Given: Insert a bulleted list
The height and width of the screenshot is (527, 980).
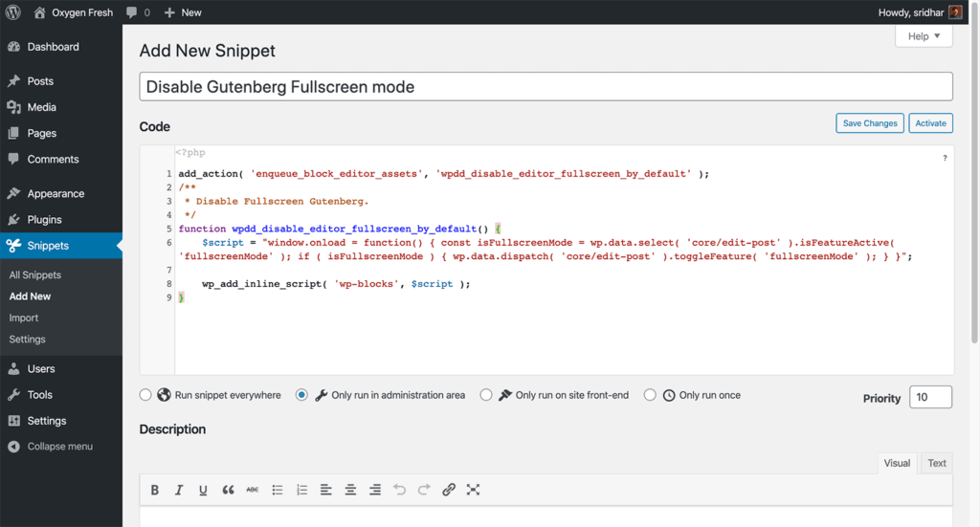Looking at the screenshot, I should (278, 490).
